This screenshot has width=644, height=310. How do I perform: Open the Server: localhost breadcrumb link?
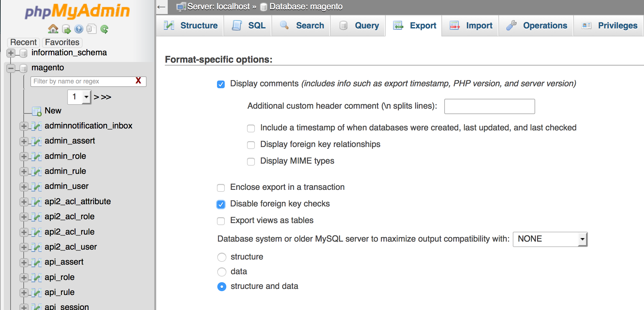click(218, 7)
